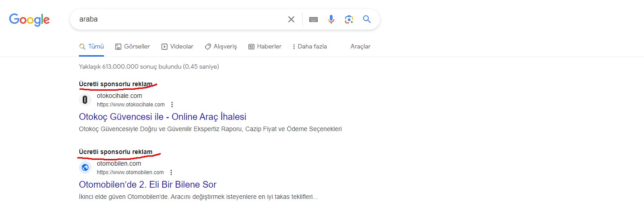
Task: Click the otomobilen.com globe favicon
Action: pos(85,167)
